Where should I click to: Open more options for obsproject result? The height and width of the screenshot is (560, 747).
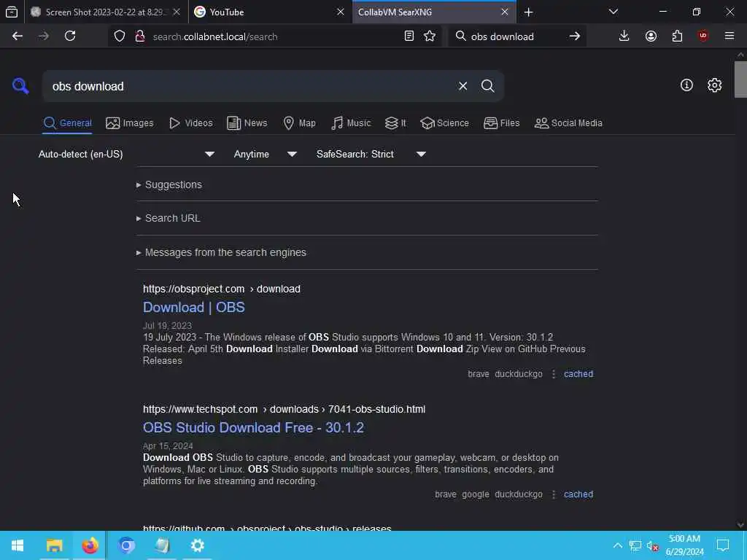click(553, 374)
